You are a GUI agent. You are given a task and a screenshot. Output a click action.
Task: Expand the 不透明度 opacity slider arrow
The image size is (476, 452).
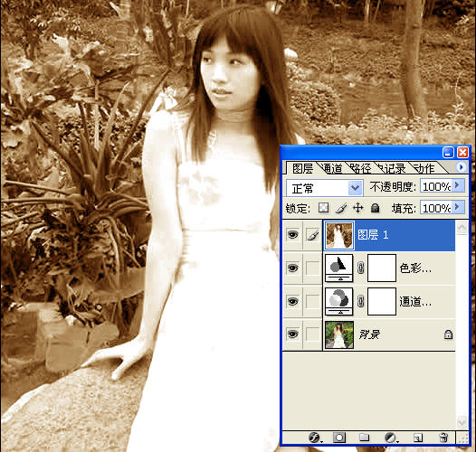click(458, 185)
